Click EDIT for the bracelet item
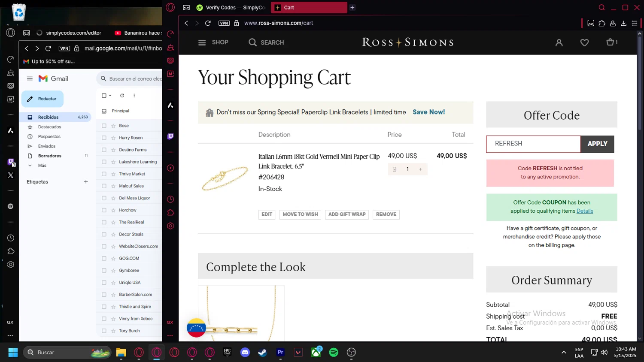644x362 pixels. pyautogui.click(x=267, y=214)
